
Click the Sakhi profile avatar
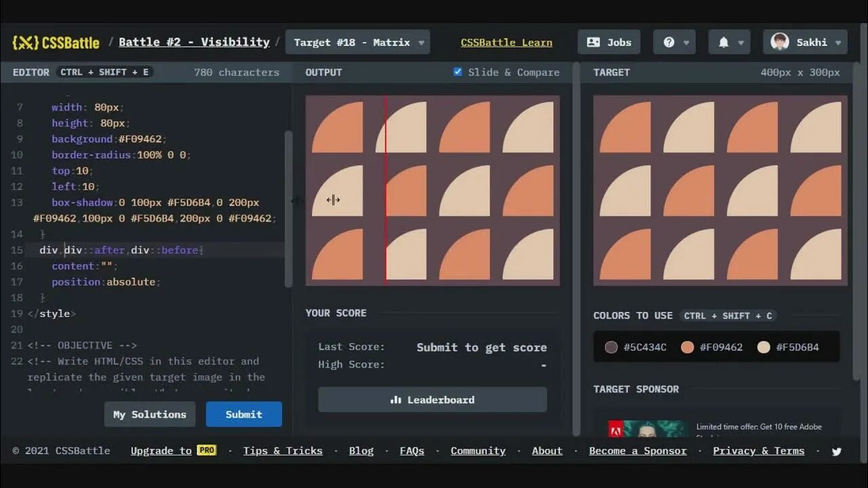(780, 42)
